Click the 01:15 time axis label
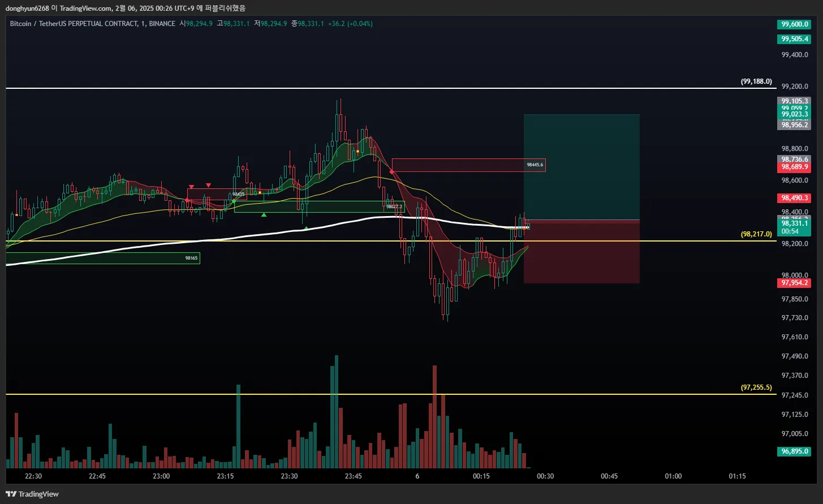This screenshot has height=504, width=823. pyautogui.click(x=737, y=476)
